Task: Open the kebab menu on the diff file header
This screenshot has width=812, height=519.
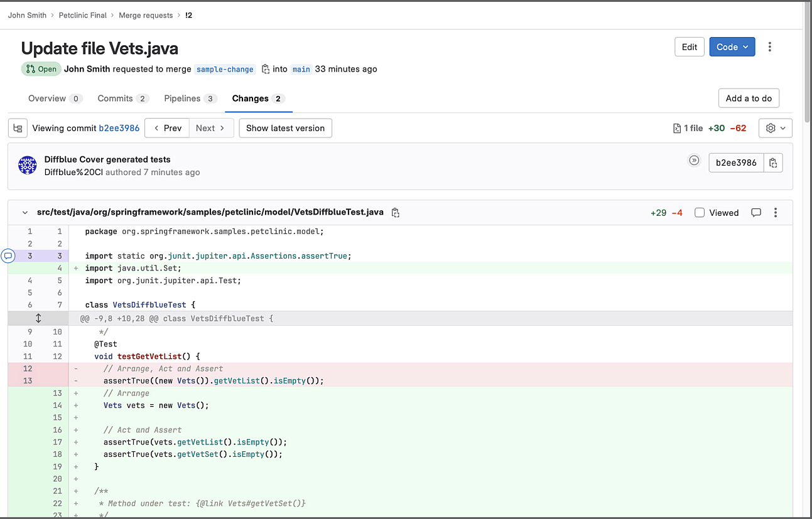Action: (776, 212)
